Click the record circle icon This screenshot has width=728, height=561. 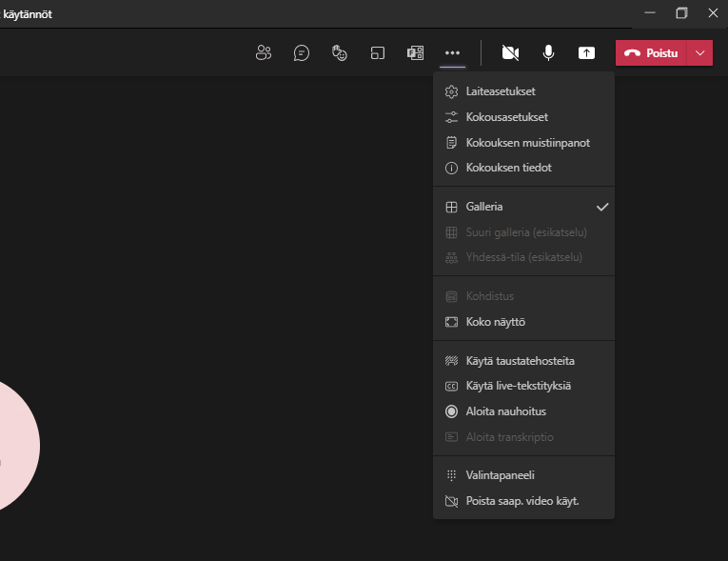pyautogui.click(x=451, y=411)
